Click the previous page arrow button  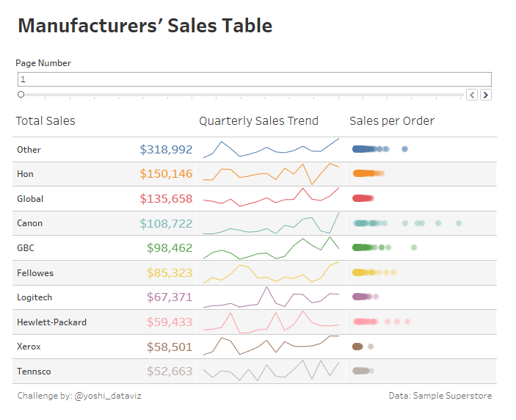pos(472,95)
